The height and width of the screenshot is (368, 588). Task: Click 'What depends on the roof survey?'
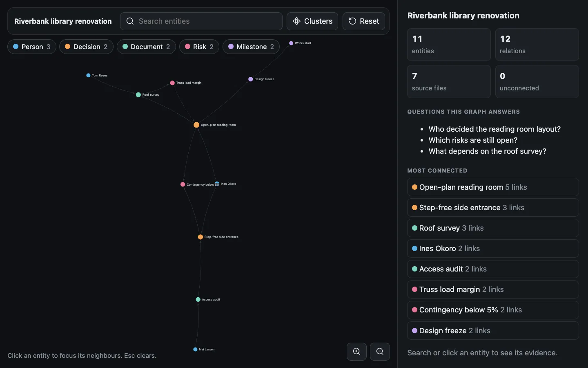pos(487,151)
